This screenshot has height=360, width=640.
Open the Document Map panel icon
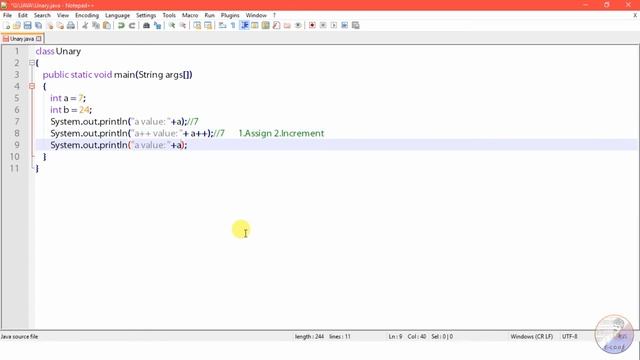(x=266, y=25)
